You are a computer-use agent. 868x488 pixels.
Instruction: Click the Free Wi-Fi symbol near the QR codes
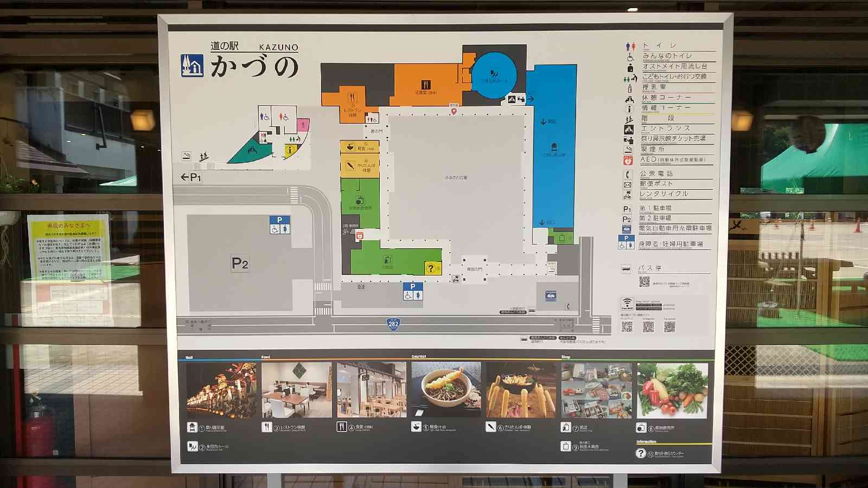click(x=627, y=303)
